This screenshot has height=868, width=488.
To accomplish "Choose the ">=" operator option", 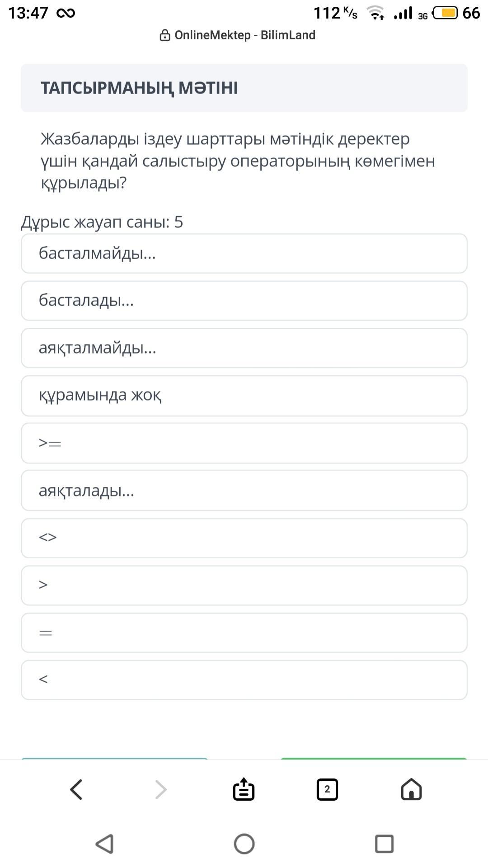I will pos(244,443).
